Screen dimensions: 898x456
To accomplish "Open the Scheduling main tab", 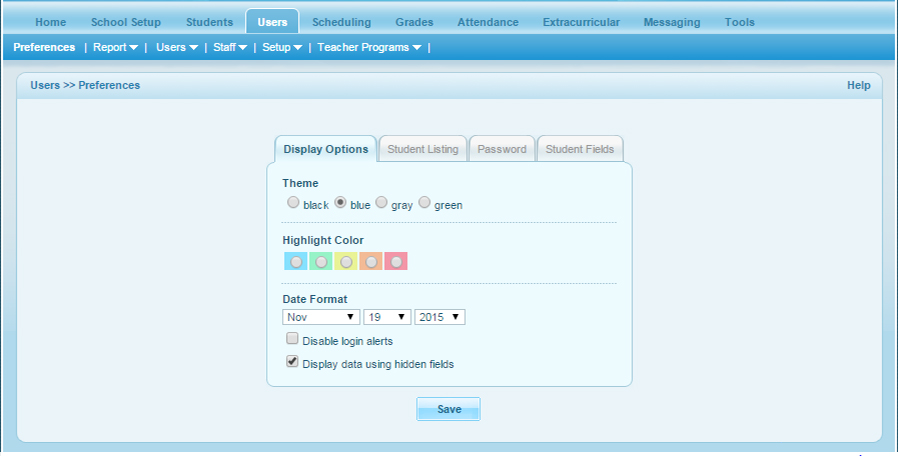I will (x=341, y=22).
